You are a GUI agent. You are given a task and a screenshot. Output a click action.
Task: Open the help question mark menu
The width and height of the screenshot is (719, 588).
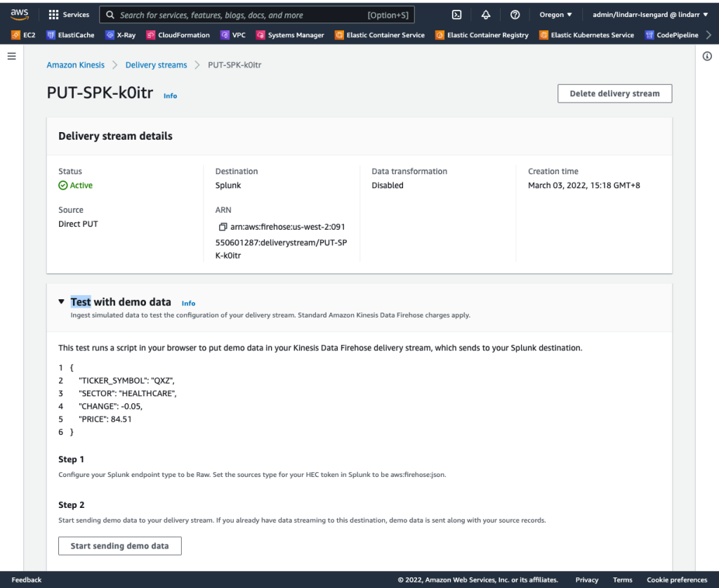[515, 15]
